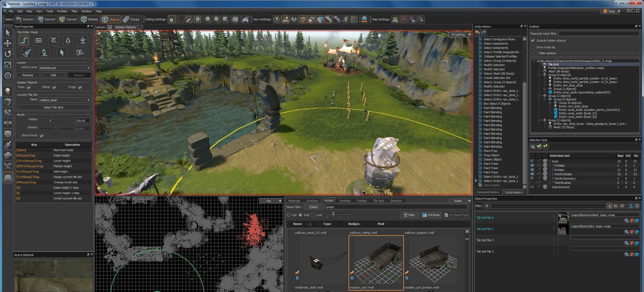Screen dimensions: 644x292
Task: Select the tile editor grid tool
Action: pos(8,177)
